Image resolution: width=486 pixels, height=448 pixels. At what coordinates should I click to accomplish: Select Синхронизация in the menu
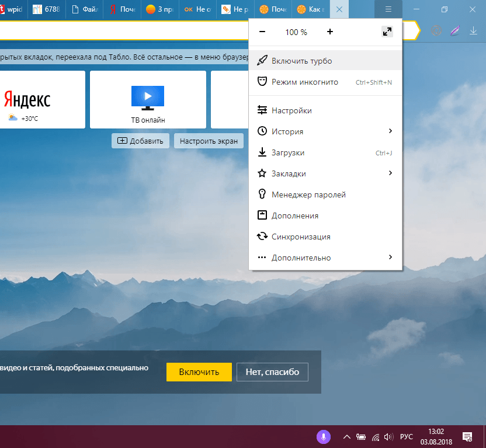click(x=325, y=237)
